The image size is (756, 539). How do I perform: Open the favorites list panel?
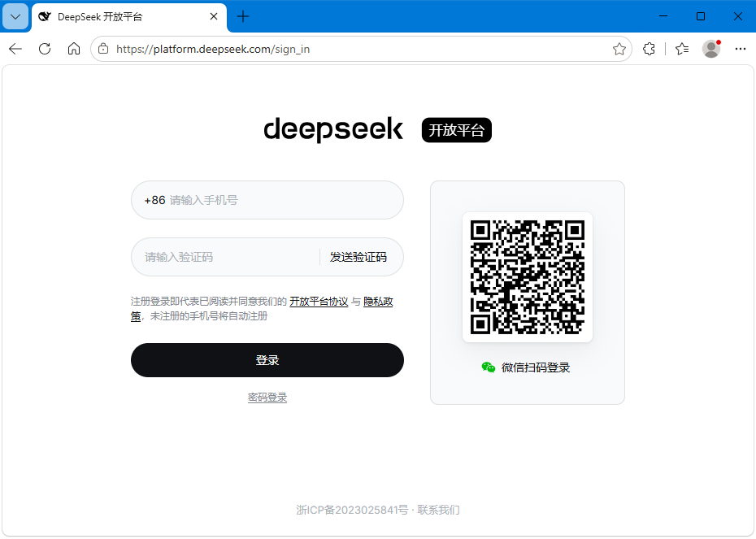click(x=682, y=49)
